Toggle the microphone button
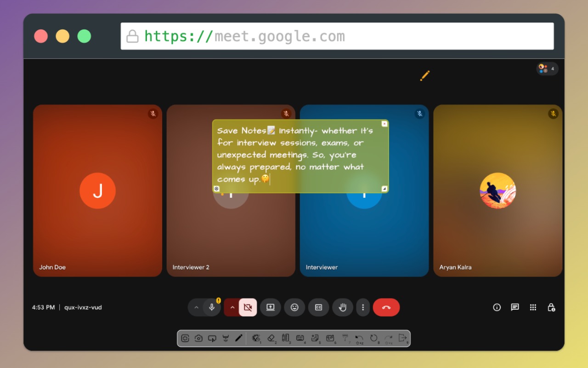The height and width of the screenshot is (368, 588). point(212,307)
